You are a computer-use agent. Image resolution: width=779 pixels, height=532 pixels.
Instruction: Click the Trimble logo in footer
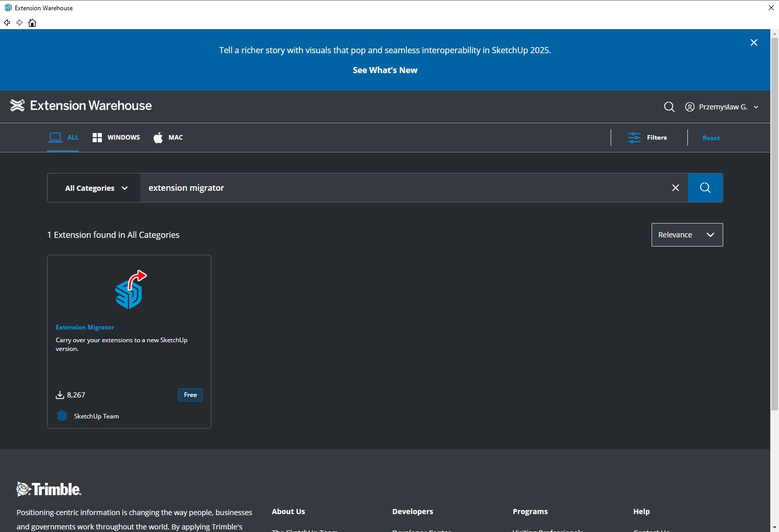click(x=49, y=489)
